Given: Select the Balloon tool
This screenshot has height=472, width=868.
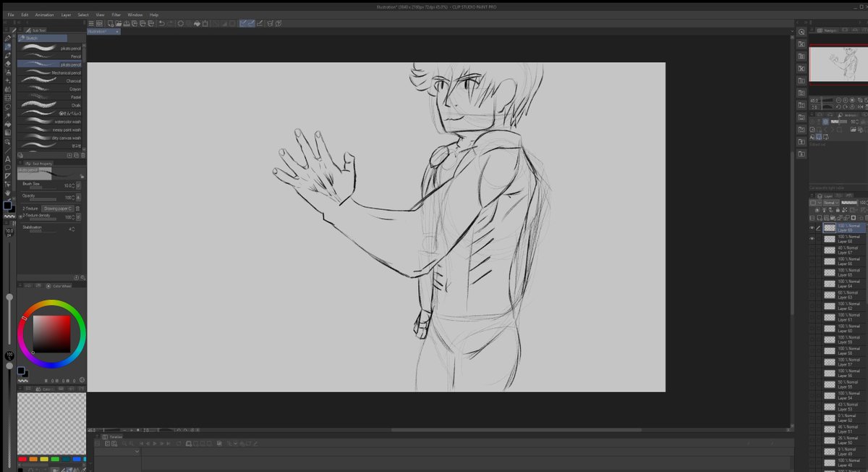Looking at the screenshot, I should click(7, 167).
